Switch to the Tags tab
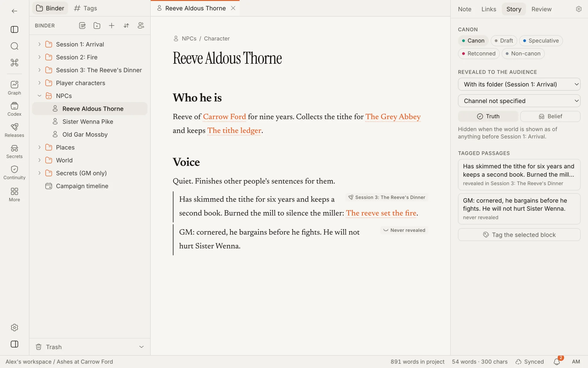The height and width of the screenshot is (368, 588). pyautogui.click(x=85, y=8)
